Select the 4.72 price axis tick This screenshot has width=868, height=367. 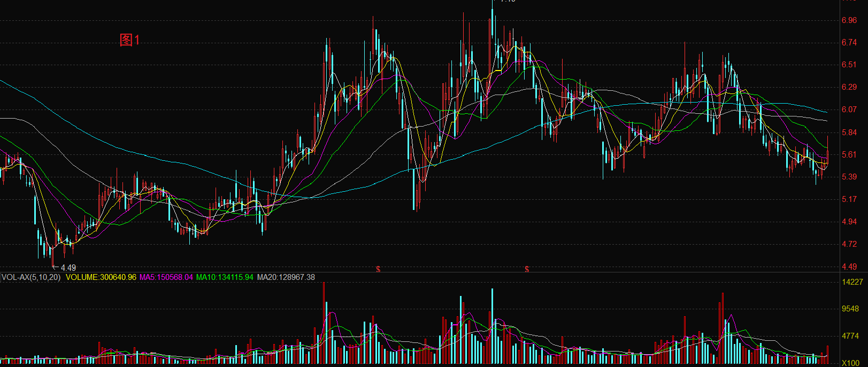pyautogui.click(x=849, y=244)
